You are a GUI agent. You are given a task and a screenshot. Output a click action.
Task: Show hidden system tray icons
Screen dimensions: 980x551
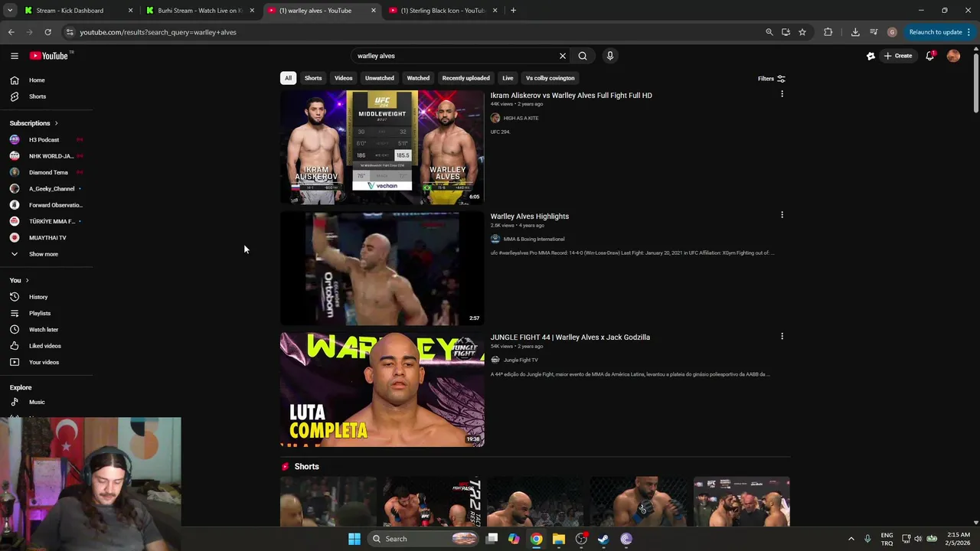click(x=851, y=539)
